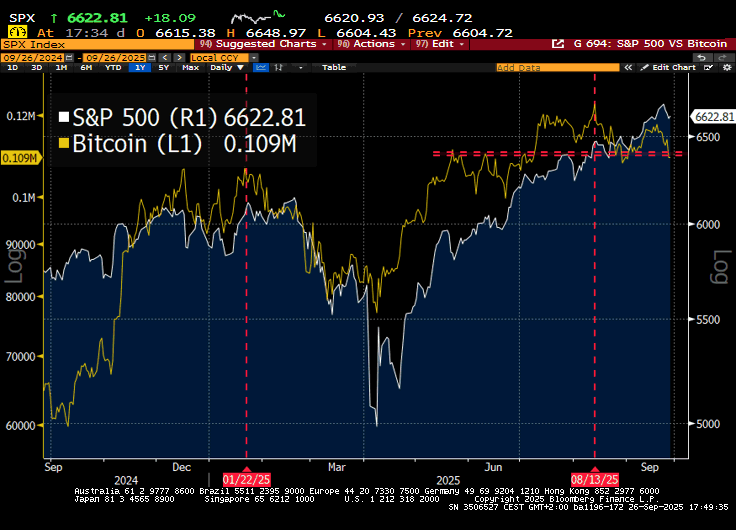Viewport: 736px width, 530px height.
Task: Click the undo arrow icon
Action: tap(701, 57)
